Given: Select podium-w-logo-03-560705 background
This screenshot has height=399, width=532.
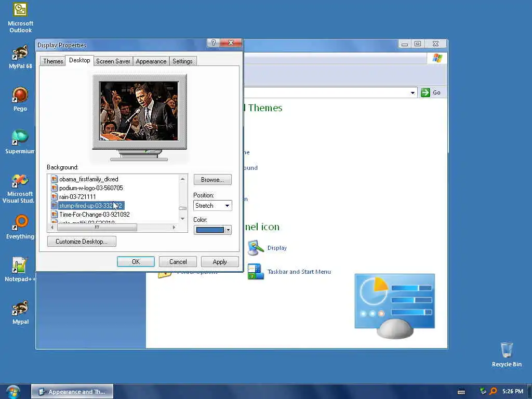Looking at the screenshot, I should (x=91, y=188).
